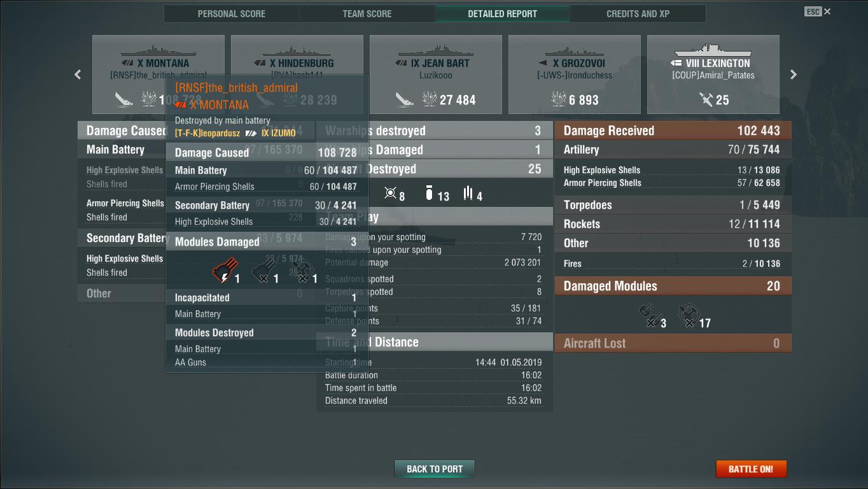Click the Damage Received header
The image size is (868, 489).
[x=673, y=131]
